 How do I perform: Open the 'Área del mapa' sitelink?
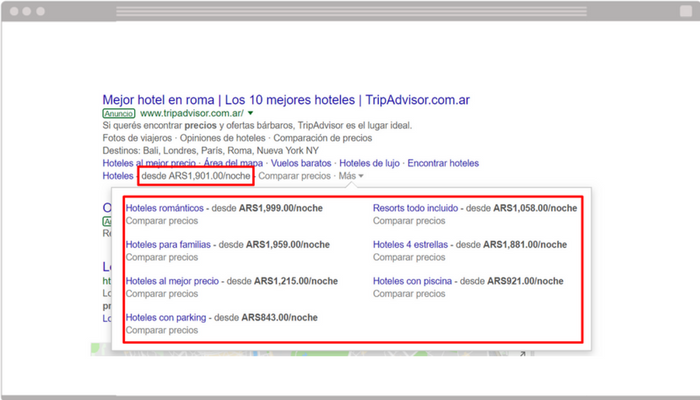pos(233,163)
